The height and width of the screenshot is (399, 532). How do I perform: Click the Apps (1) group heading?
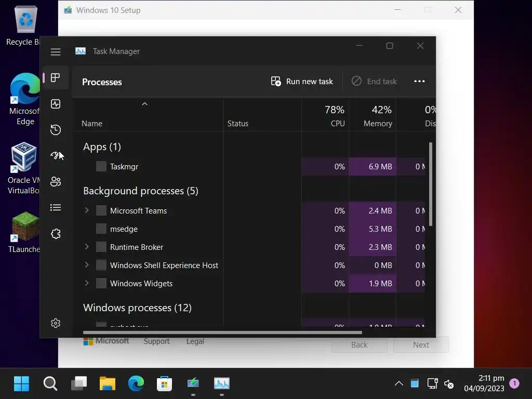[102, 147]
